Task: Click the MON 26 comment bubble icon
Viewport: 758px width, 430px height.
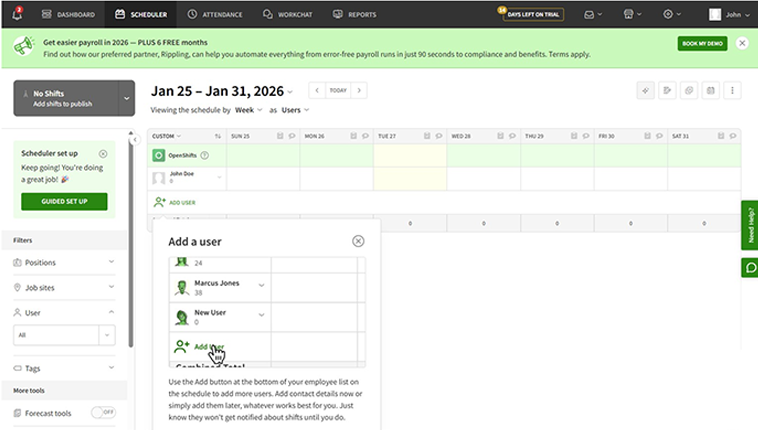Action: [365, 136]
